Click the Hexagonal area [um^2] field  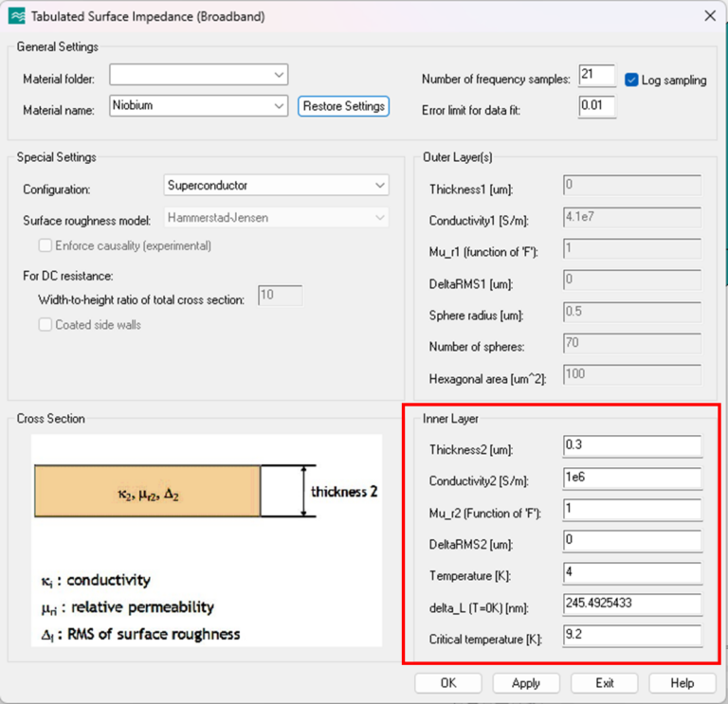point(632,375)
